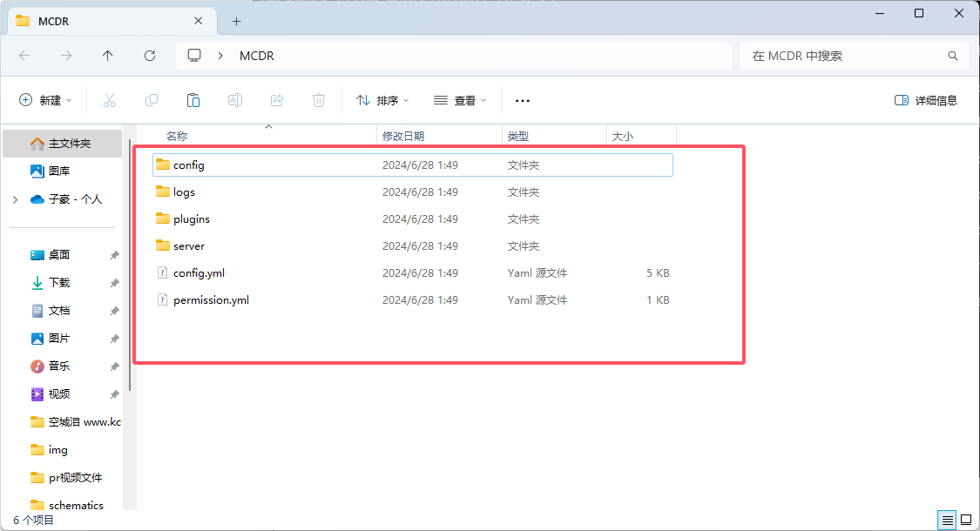Image resolution: width=980 pixels, height=531 pixels.
Task: Switch to large icons view in status bar
Action: 966,520
